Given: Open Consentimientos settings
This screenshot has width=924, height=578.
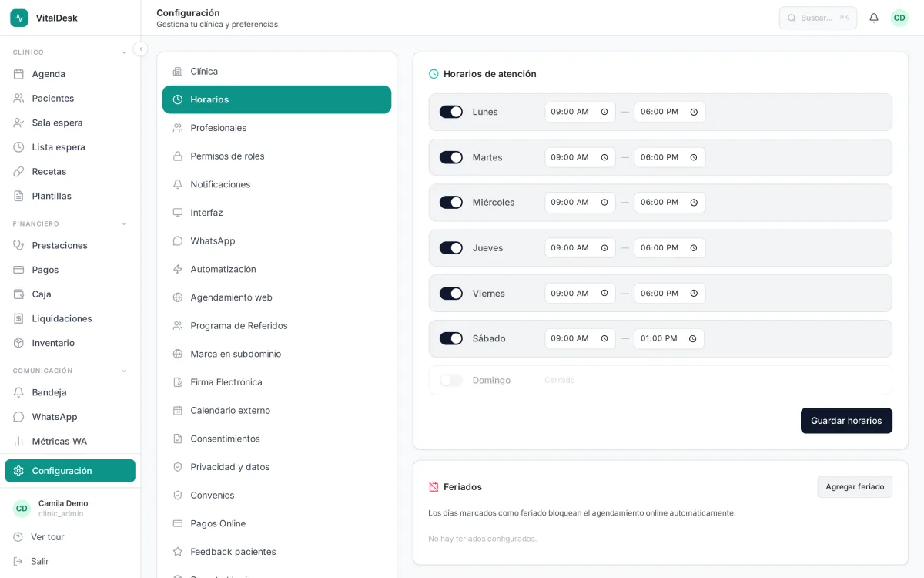Looking at the screenshot, I should pyautogui.click(x=276, y=439).
